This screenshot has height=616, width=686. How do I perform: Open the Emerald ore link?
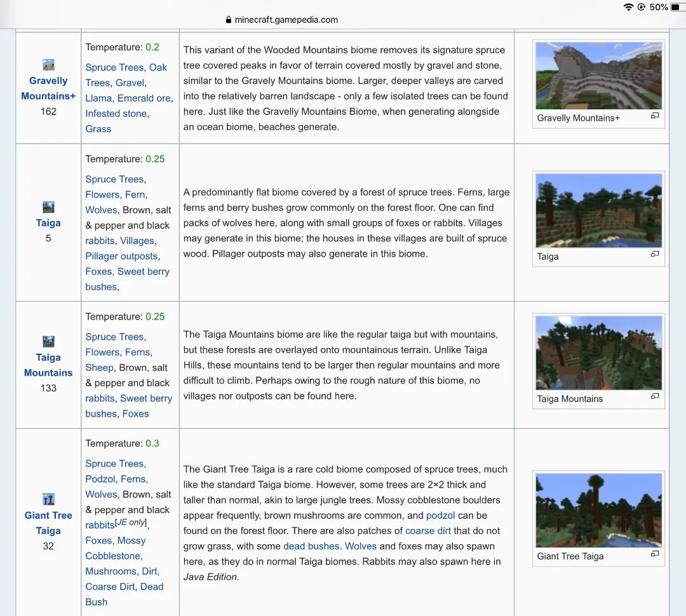[144, 98]
